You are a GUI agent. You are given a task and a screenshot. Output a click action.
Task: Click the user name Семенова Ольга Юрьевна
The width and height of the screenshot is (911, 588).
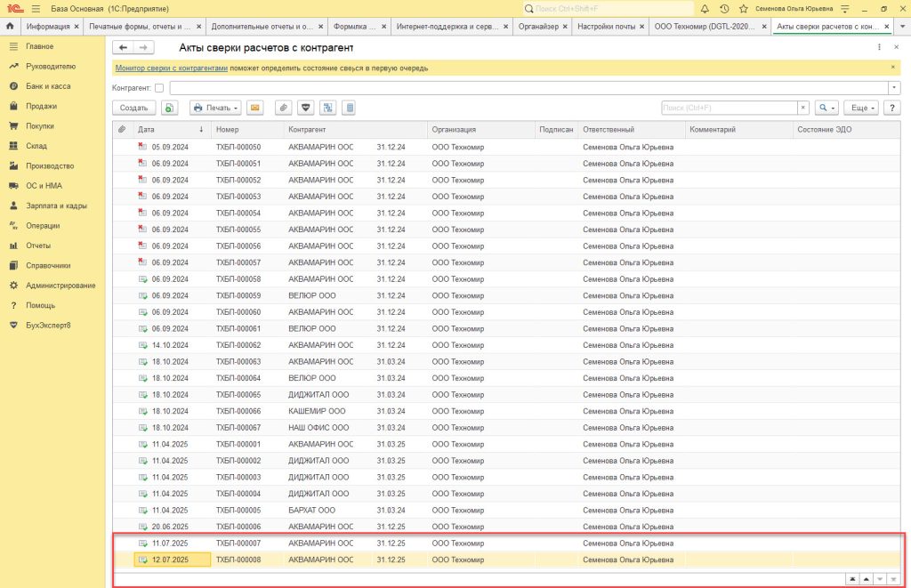pyautogui.click(x=794, y=9)
